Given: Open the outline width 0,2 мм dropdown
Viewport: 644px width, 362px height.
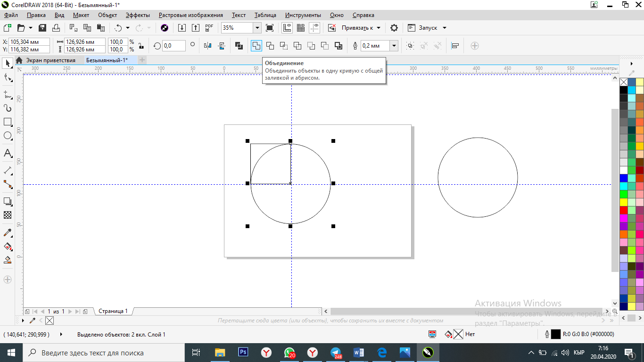Looking at the screenshot, I should pos(394,46).
